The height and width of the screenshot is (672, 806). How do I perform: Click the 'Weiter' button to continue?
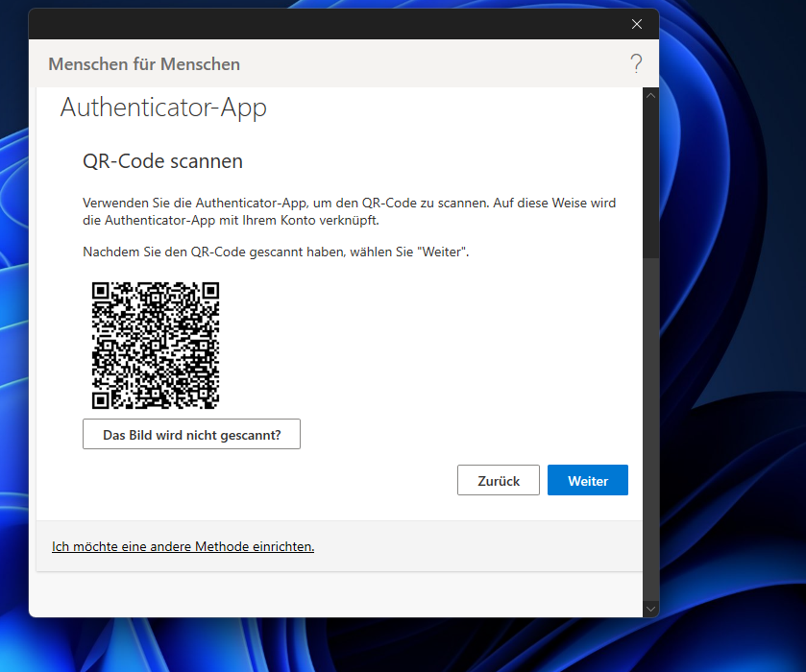587,480
